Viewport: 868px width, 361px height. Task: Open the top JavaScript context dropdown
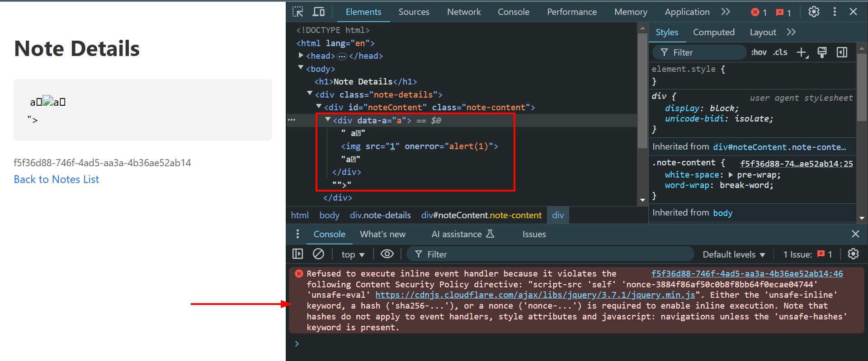[353, 254]
